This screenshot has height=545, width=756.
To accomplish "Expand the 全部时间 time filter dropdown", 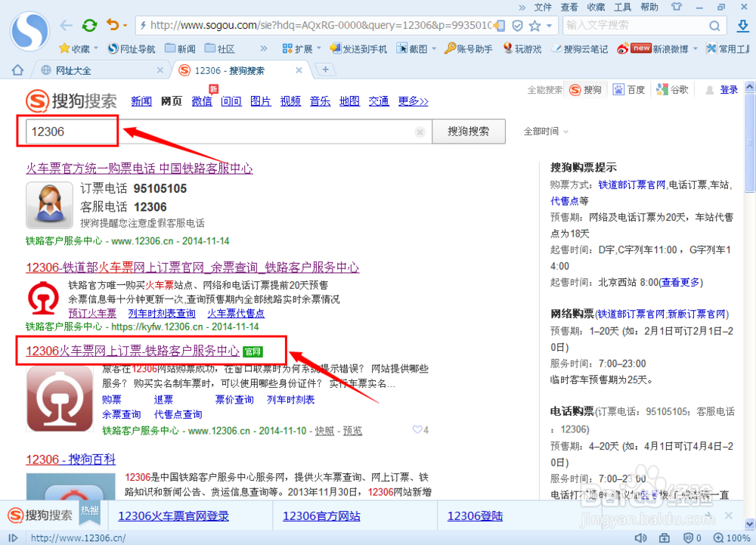I will coord(546,132).
